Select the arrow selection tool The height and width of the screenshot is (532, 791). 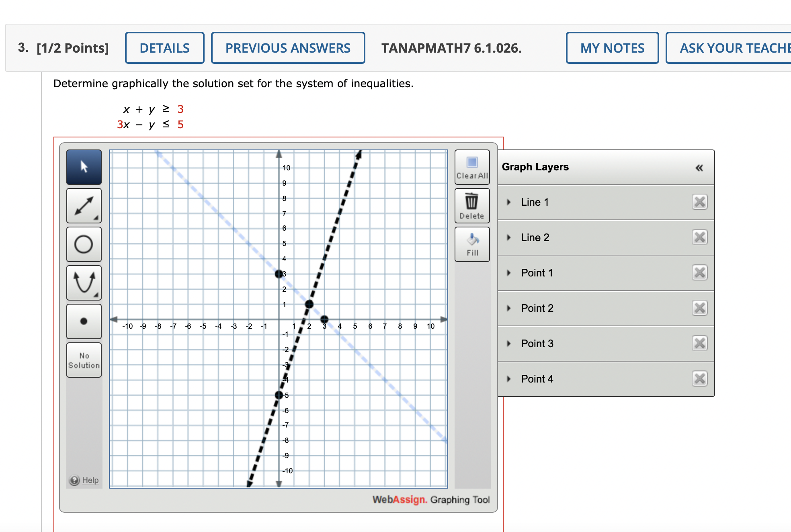click(x=84, y=167)
